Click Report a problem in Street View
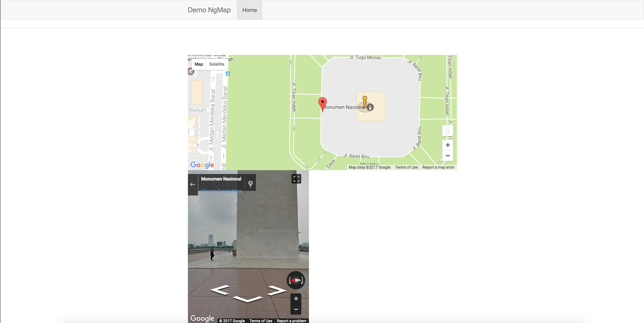Viewport: 644px width, 323px height. coord(291,321)
